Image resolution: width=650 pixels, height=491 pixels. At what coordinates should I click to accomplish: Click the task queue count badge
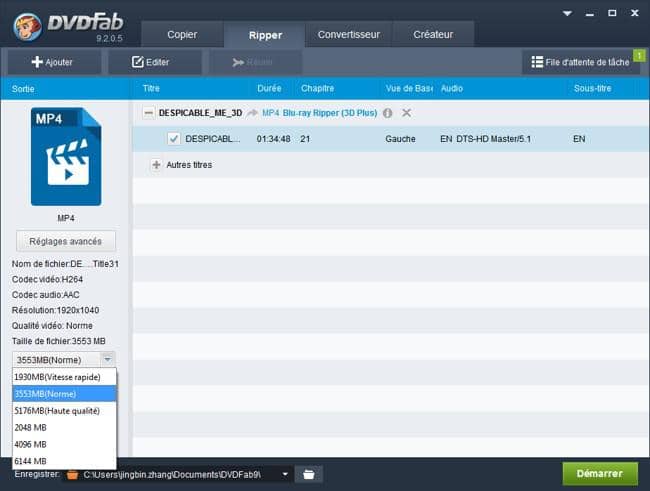pos(639,55)
